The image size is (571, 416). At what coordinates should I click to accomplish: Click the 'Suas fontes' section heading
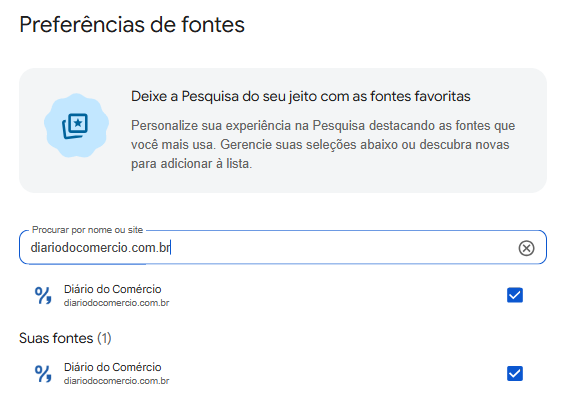tap(56, 338)
